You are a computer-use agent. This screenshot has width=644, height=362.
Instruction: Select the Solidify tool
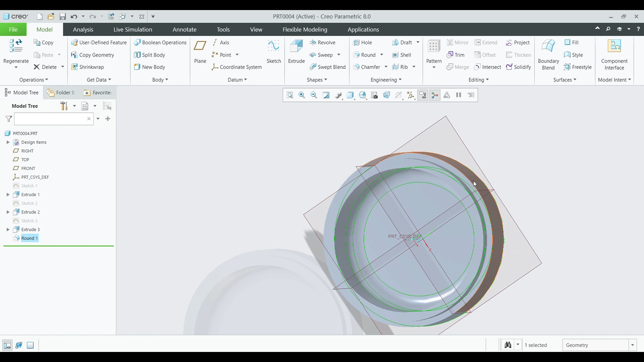(519, 67)
